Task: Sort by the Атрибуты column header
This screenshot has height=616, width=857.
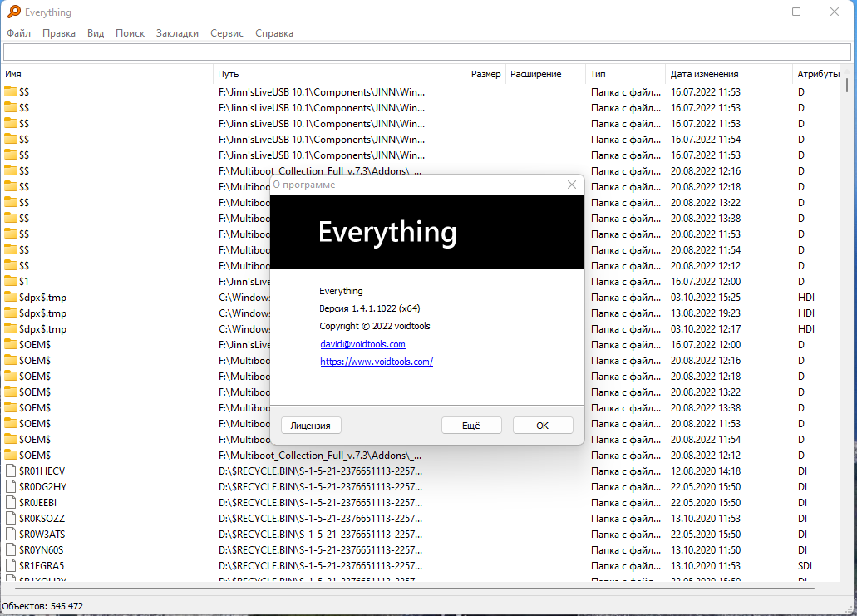Action: pos(816,74)
